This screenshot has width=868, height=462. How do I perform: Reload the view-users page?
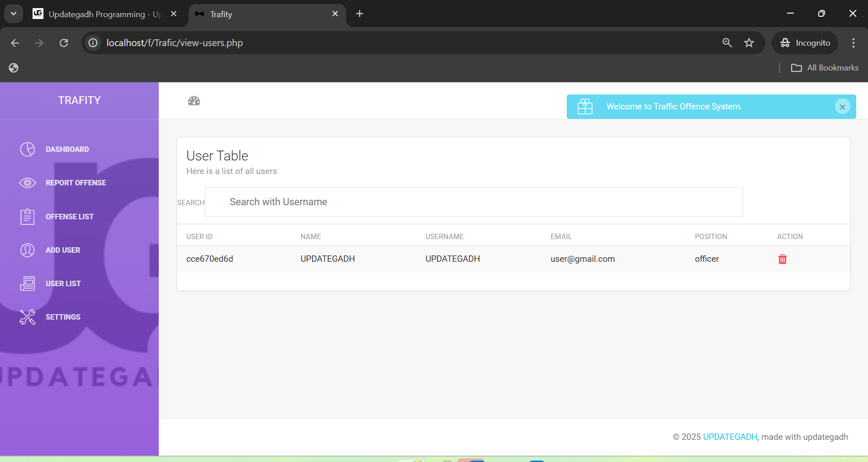coord(64,43)
